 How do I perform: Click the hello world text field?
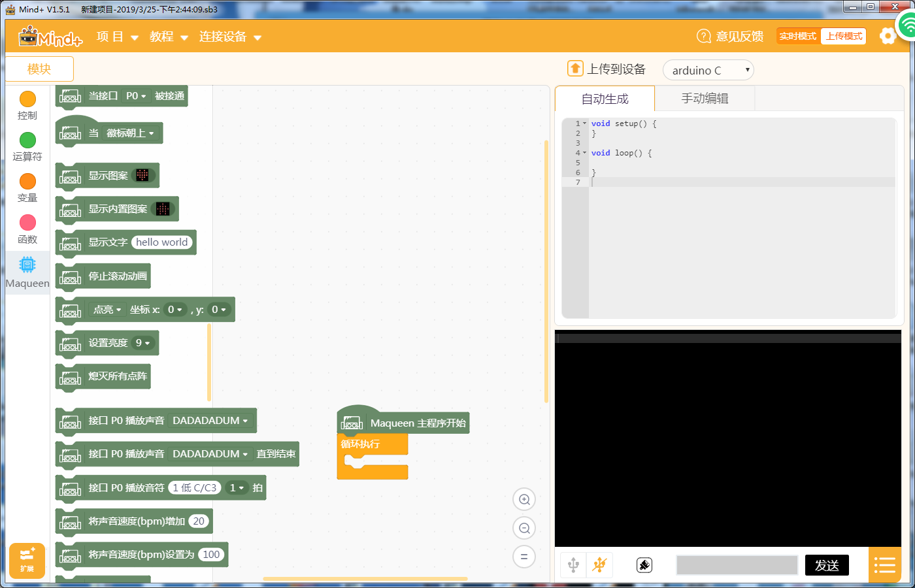[x=161, y=242]
